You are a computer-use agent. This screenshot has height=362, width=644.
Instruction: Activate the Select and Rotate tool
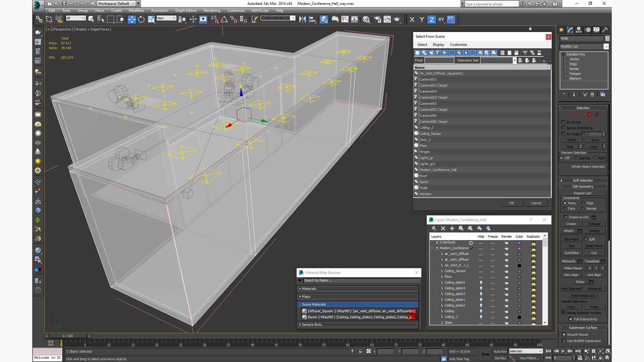[x=141, y=19]
